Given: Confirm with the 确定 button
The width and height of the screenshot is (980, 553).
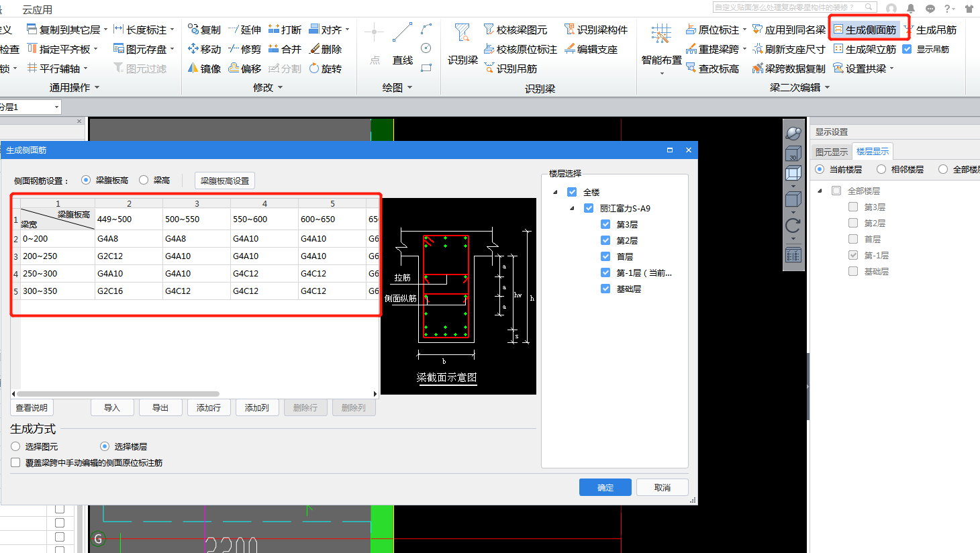Looking at the screenshot, I should pos(605,487).
